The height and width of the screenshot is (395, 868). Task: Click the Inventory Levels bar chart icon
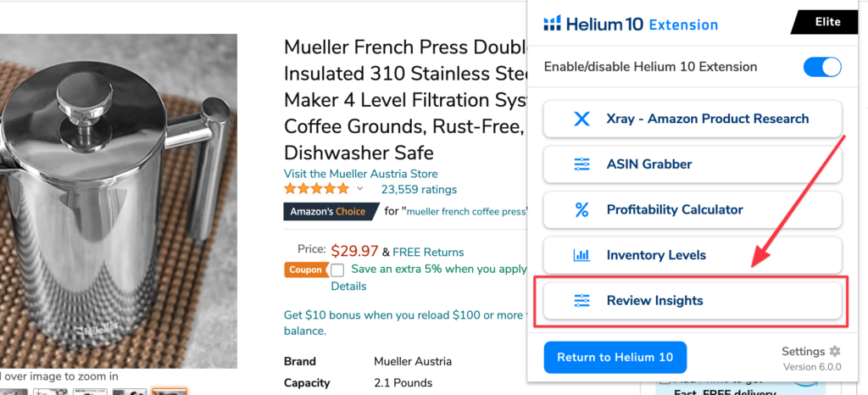coord(581,255)
